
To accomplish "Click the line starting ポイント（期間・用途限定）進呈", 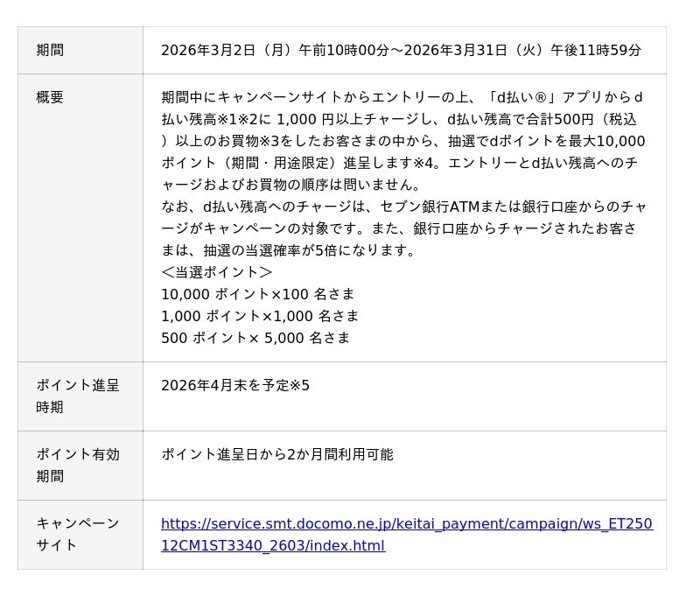I will 399,163.
